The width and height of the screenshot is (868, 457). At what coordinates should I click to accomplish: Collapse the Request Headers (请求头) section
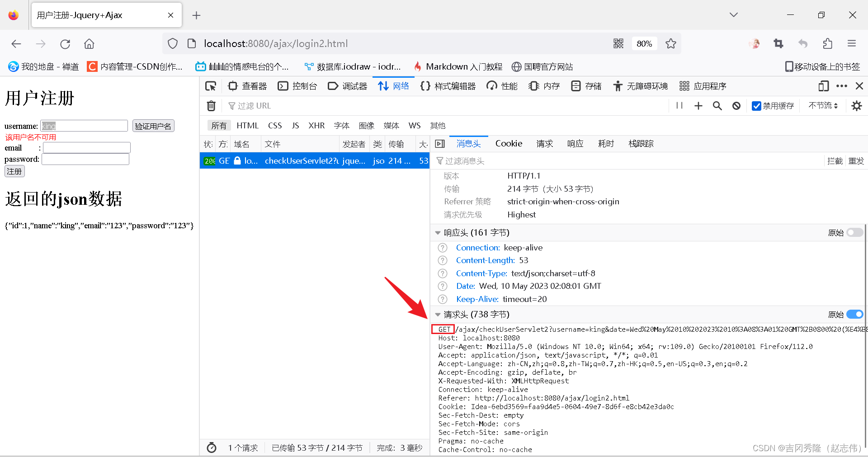click(x=438, y=315)
